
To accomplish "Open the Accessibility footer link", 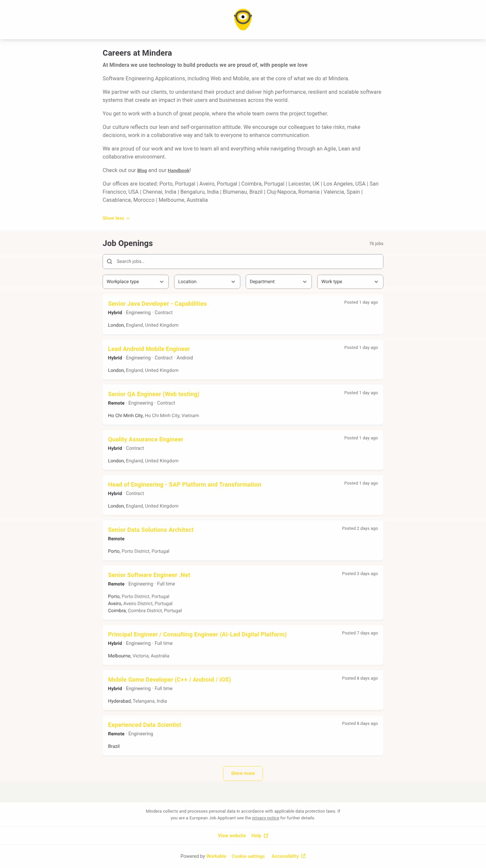I will click(x=285, y=856).
